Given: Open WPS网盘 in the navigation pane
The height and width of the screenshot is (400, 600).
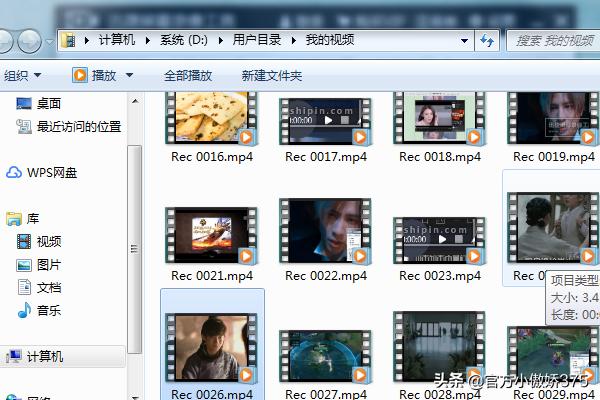Looking at the screenshot, I should (x=52, y=173).
